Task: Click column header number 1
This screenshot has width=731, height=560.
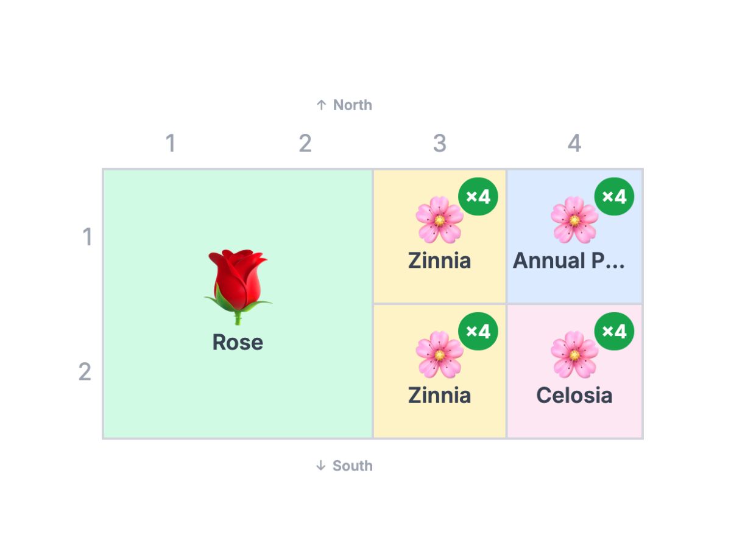Action: point(171,144)
